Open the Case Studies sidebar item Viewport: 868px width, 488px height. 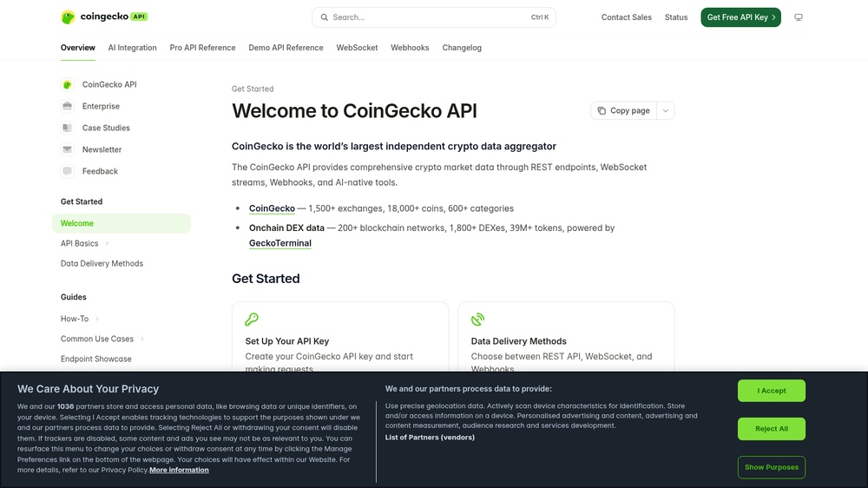pyautogui.click(x=106, y=128)
